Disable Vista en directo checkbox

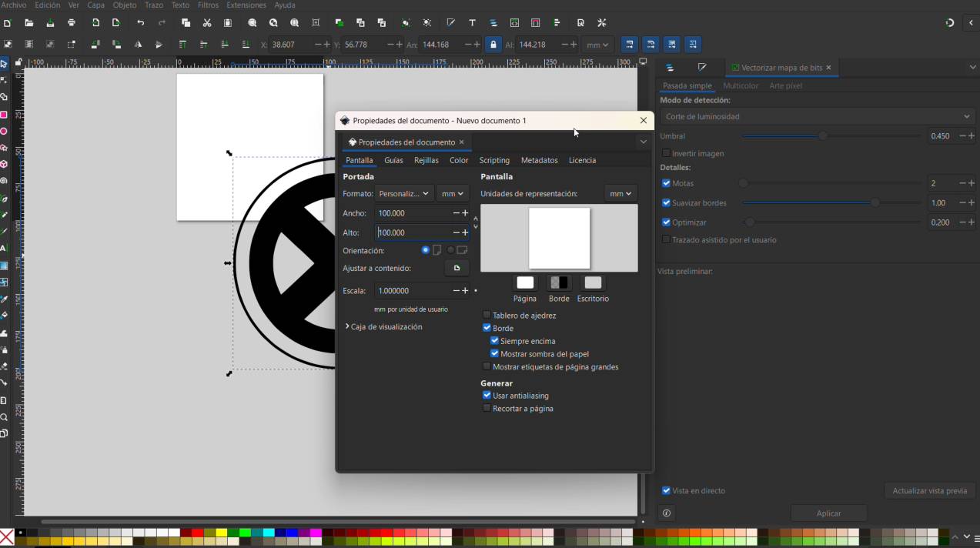[x=667, y=490]
